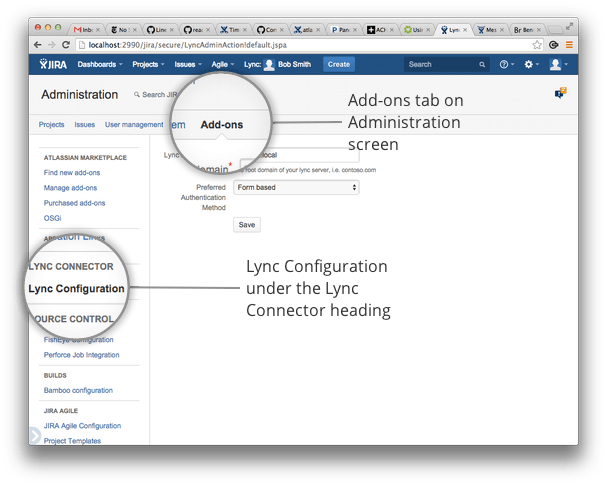This screenshot has height=486, width=609.
Task: Bookmark this page with the star icon
Action: (537, 45)
